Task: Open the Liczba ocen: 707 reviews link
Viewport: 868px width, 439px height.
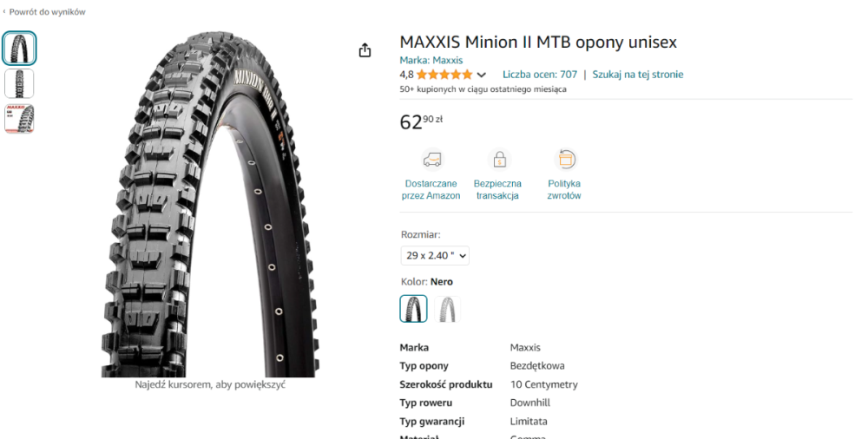Action: [540, 75]
